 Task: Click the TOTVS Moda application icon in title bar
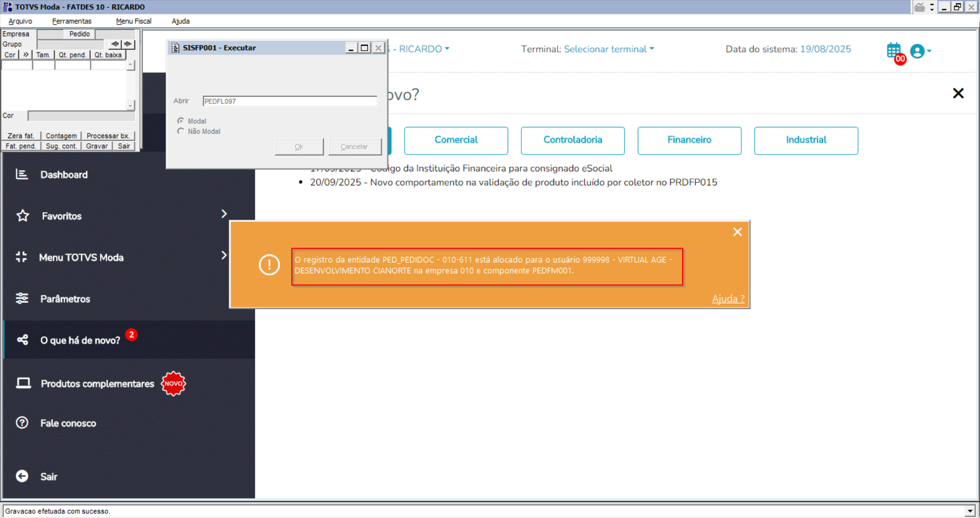click(x=7, y=7)
